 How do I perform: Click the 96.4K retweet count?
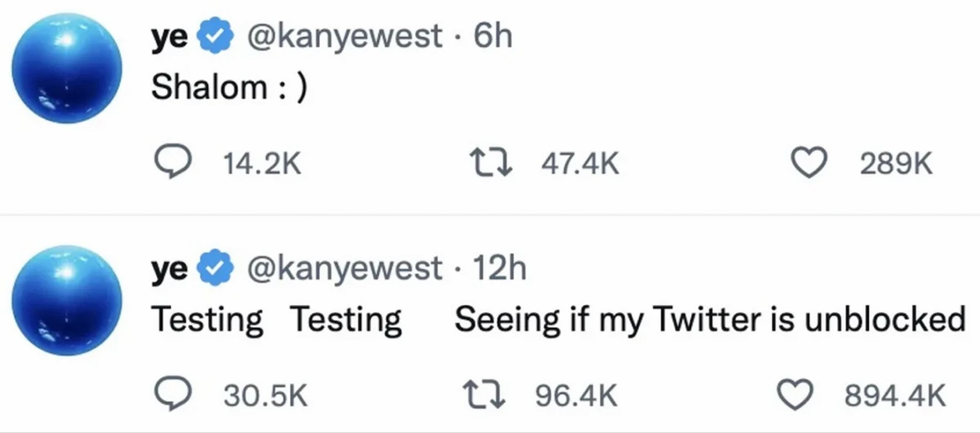[x=576, y=396]
